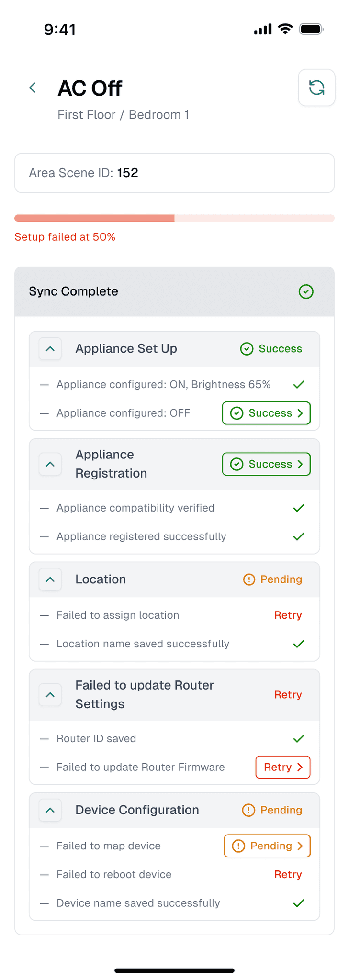This screenshot has height=980, width=349.
Task: Click the setup progress bar
Action: (x=174, y=218)
